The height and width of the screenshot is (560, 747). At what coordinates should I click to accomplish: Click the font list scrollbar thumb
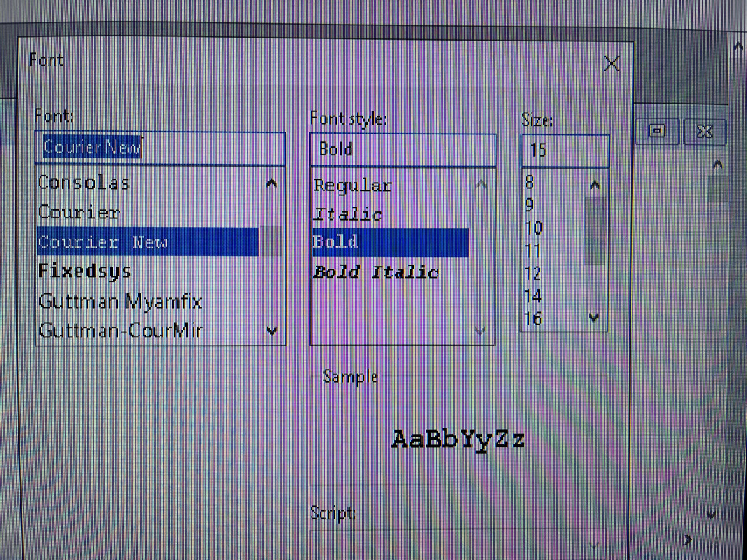pos(272,242)
